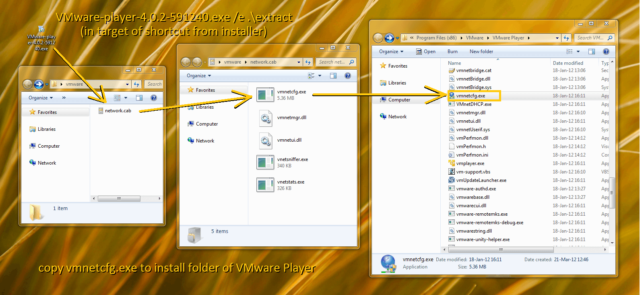
Task: Click Program Files (x86) breadcrumb
Action: 436,38
